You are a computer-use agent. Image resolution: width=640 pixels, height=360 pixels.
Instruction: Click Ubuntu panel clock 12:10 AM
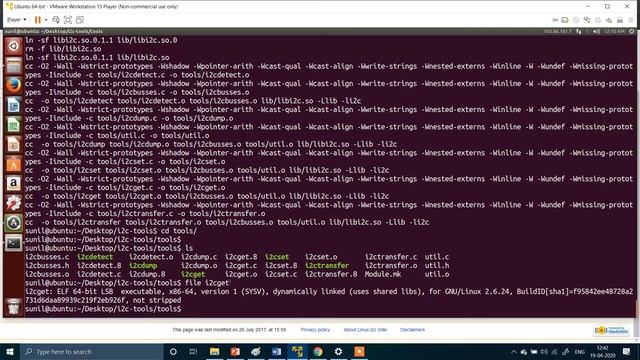(614, 31)
